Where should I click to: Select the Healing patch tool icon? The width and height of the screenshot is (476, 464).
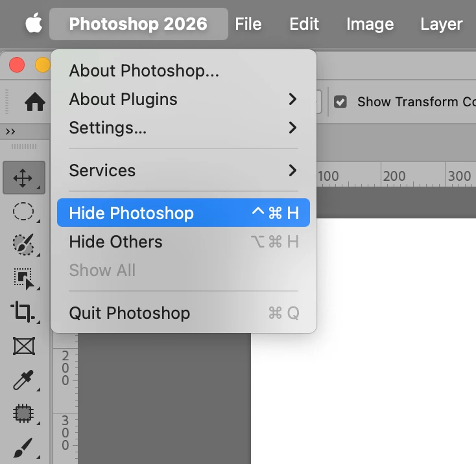pyautogui.click(x=23, y=413)
